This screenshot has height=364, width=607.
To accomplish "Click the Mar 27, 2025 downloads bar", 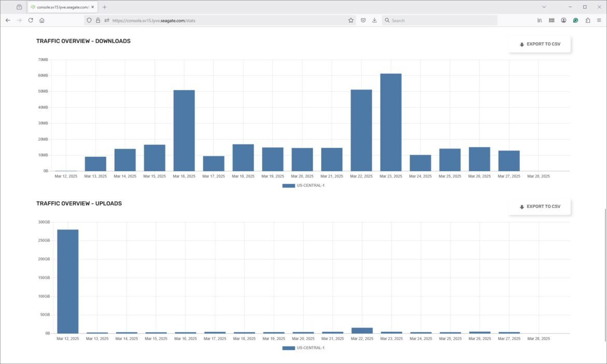I will 508,161.
